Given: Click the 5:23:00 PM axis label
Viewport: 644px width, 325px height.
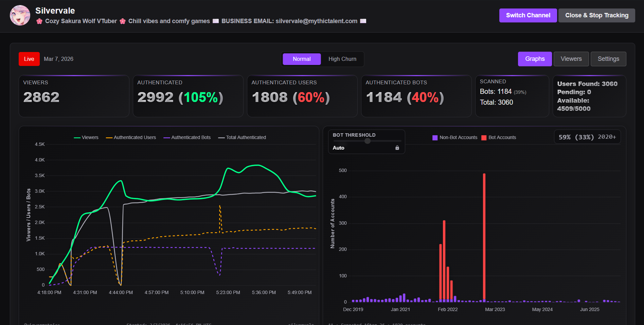Looking at the screenshot, I should 228,292.
